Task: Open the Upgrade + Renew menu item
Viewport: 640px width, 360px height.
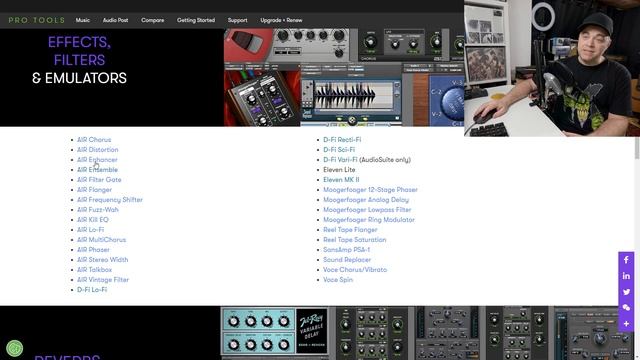Action: [x=281, y=20]
